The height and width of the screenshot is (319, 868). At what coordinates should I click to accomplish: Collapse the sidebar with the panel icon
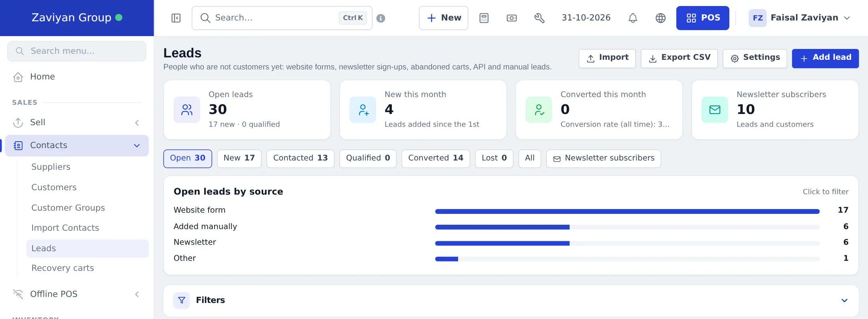[176, 18]
